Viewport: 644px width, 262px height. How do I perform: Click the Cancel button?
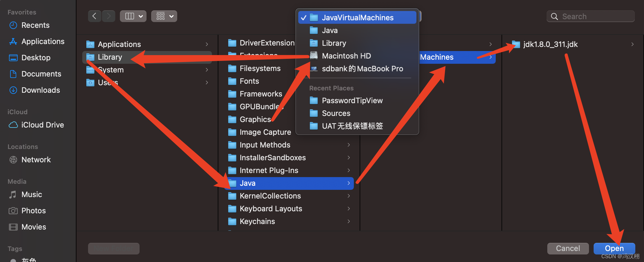(568, 248)
